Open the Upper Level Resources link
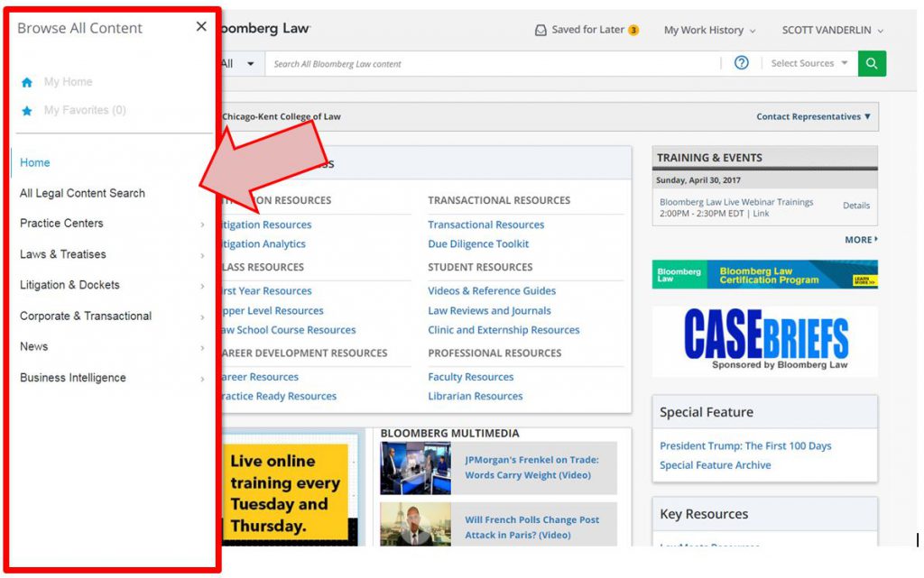The height and width of the screenshot is (578, 924). [x=272, y=311]
